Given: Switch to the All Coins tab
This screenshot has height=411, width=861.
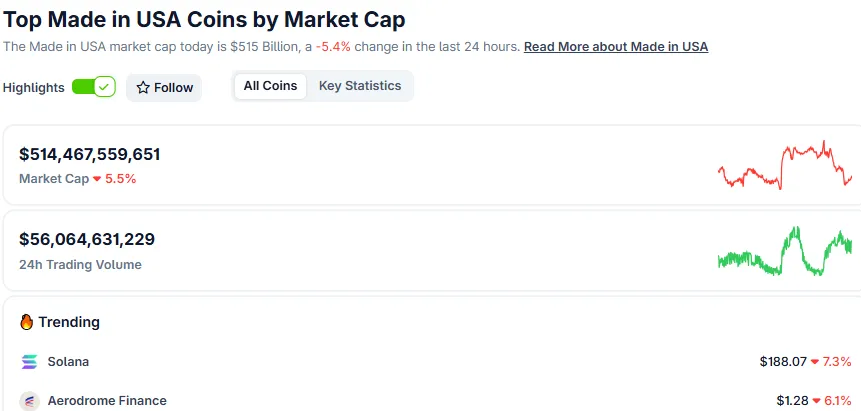Looking at the screenshot, I should click(270, 86).
